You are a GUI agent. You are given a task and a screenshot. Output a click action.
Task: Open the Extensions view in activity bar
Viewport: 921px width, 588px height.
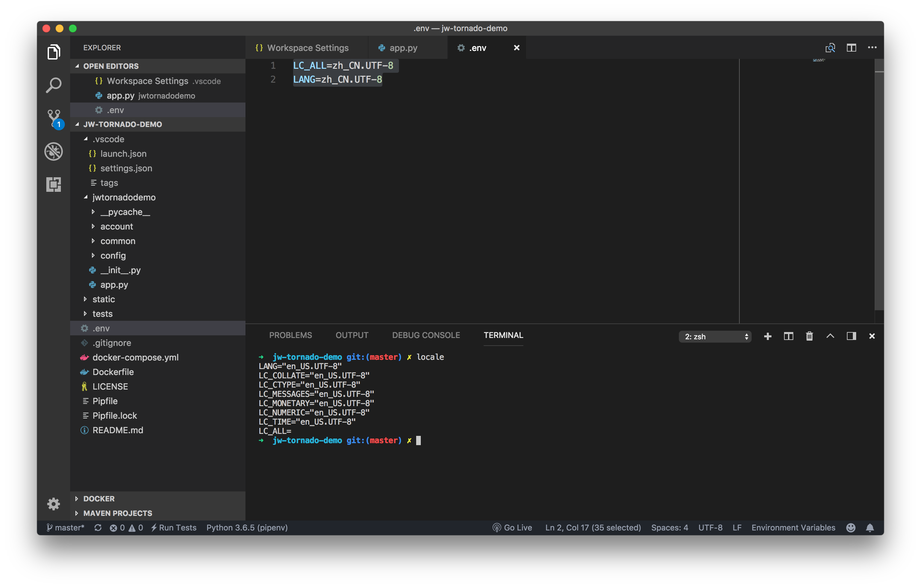tap(54, 184)
